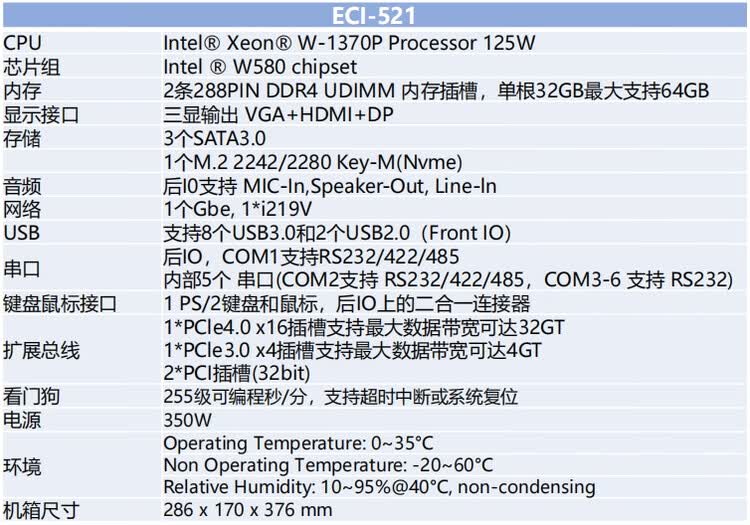The width and height of the screenshot is (750, 525).
Task: Select the 芯片组 row label
Action: coord(30,67)
